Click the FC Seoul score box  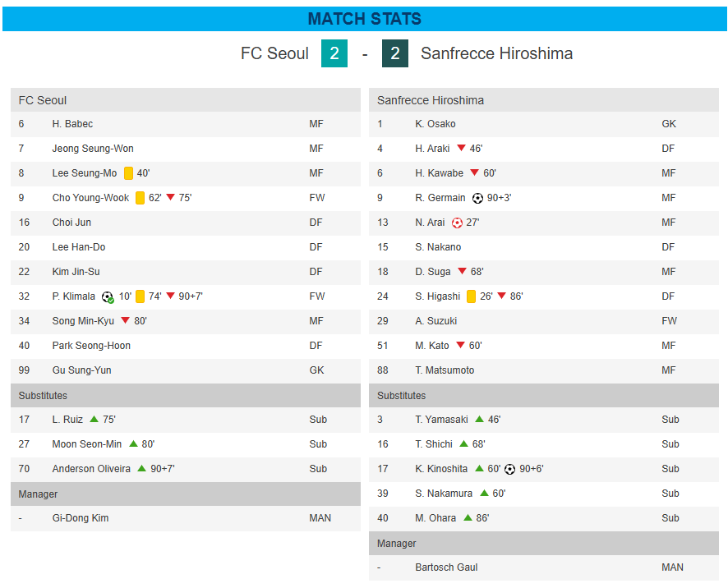(x=334, y=54)
